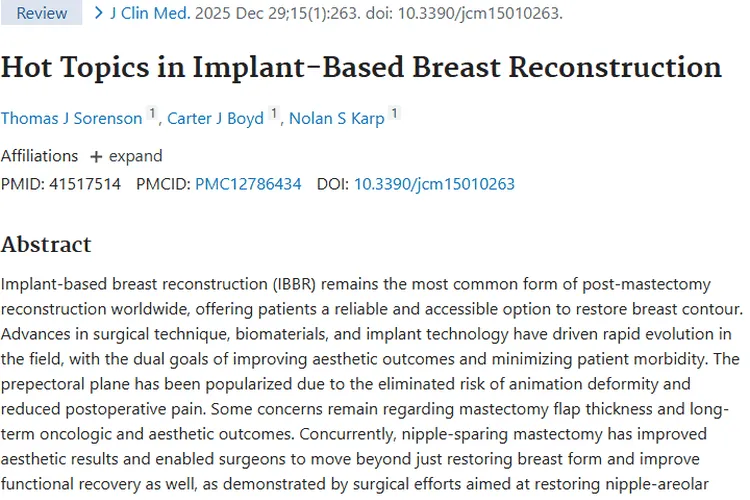
Task: Click the PMID number 41517514
Action: coord(85,184)
